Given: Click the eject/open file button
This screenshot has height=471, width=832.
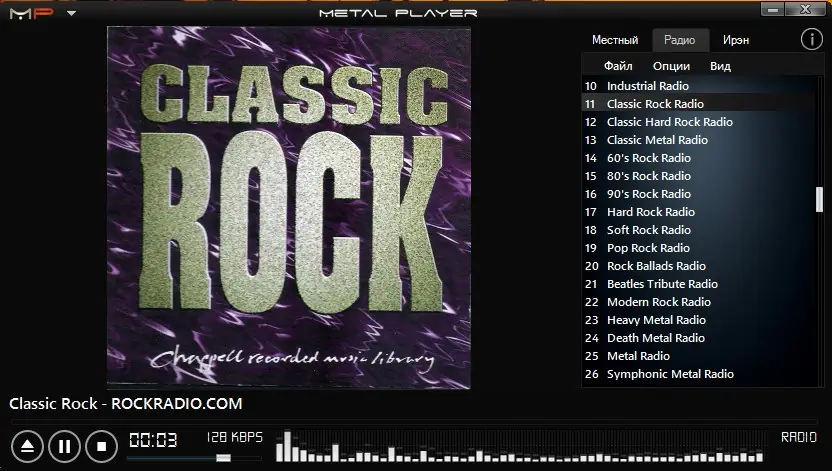Looking at the screenshot, I should tap(27, 446).
